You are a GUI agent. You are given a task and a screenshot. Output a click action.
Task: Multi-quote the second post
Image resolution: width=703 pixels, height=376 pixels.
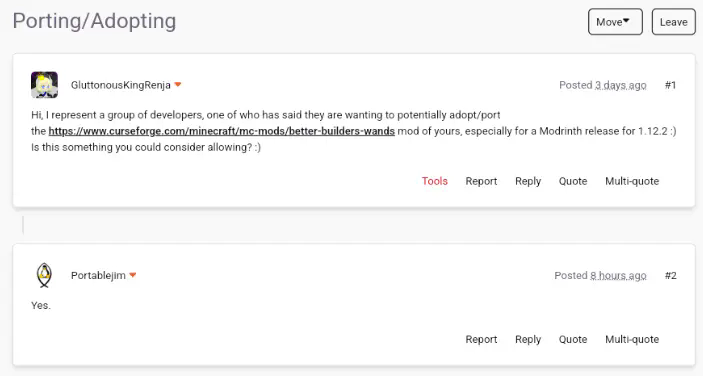(x=632, y=339)
